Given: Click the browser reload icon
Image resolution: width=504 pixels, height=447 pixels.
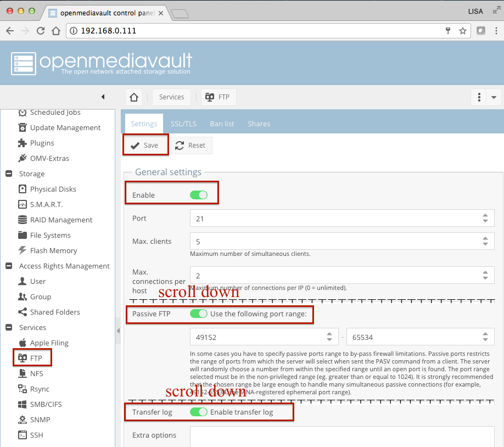Looking at the screenshot, I should pos(41,31).
